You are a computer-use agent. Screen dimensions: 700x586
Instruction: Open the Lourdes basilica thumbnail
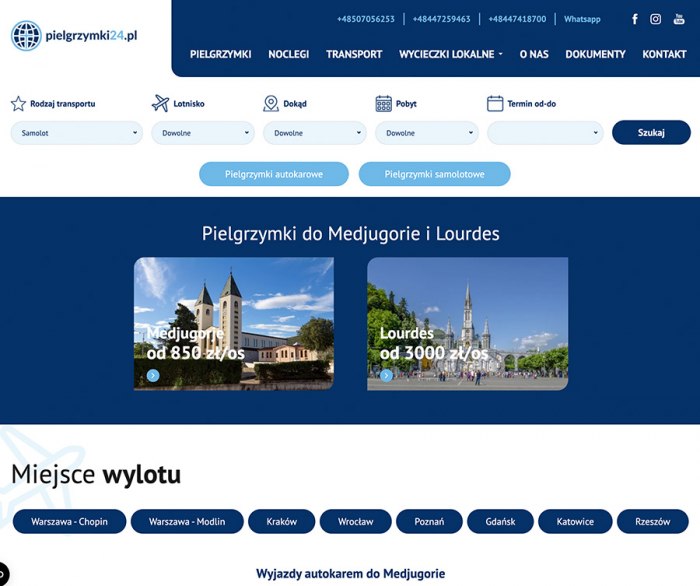467,324
